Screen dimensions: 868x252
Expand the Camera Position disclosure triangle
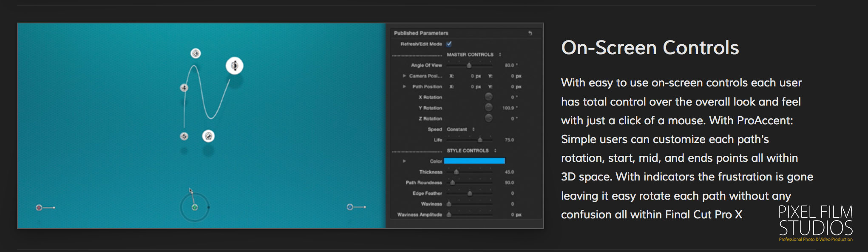(x=404, y=76)
